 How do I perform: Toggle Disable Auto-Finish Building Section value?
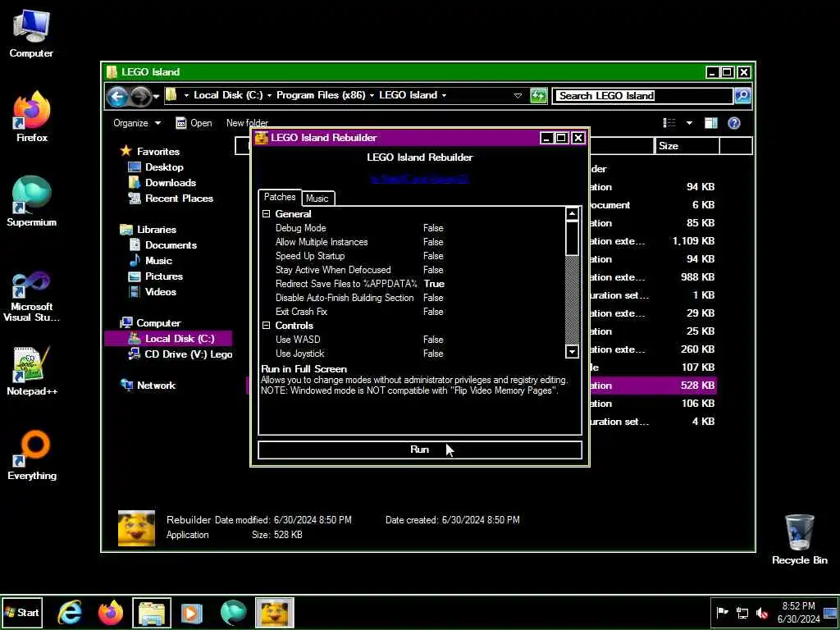pyautogui.click(x=433, y=297)
